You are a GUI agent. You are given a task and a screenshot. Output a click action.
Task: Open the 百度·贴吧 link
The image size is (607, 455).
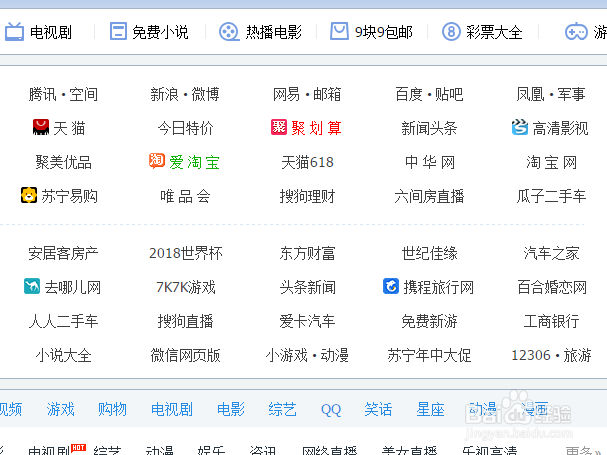429,94
